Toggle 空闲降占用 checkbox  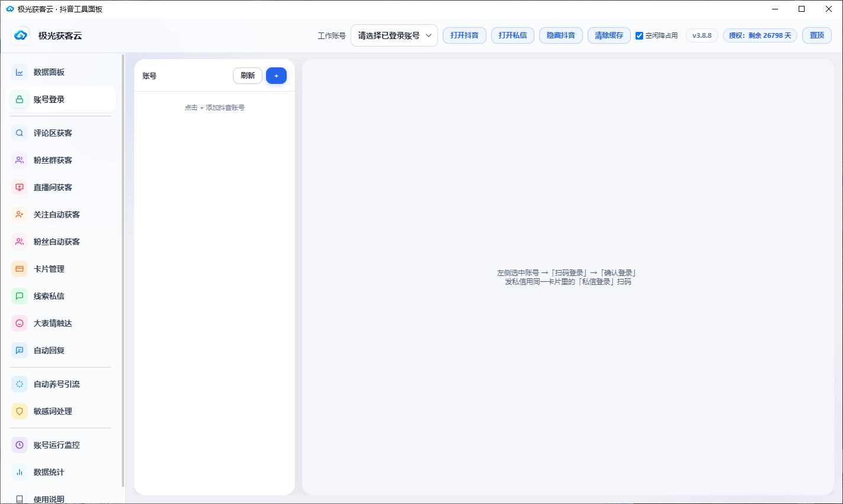pyautogui.click(x=639, y=35)
